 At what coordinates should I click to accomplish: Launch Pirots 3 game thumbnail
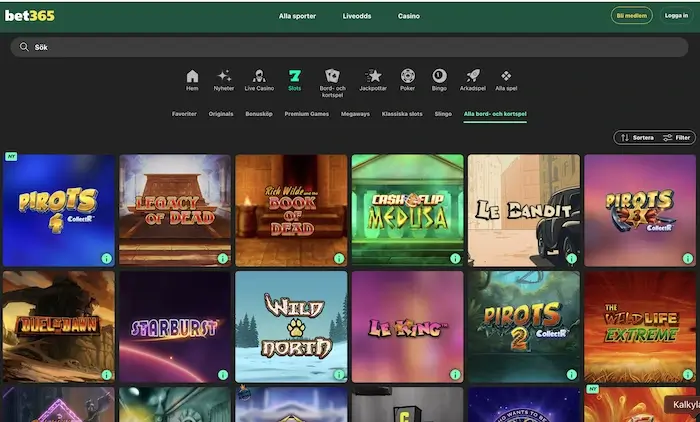(640, 210)
